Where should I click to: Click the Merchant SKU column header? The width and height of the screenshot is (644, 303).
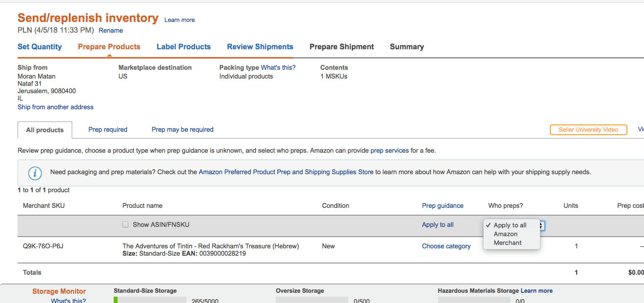coord(44,205)
